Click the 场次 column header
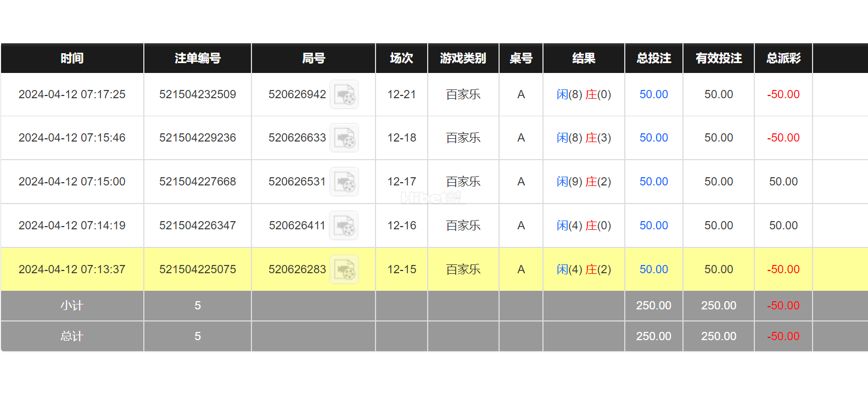 click(402, 58)
